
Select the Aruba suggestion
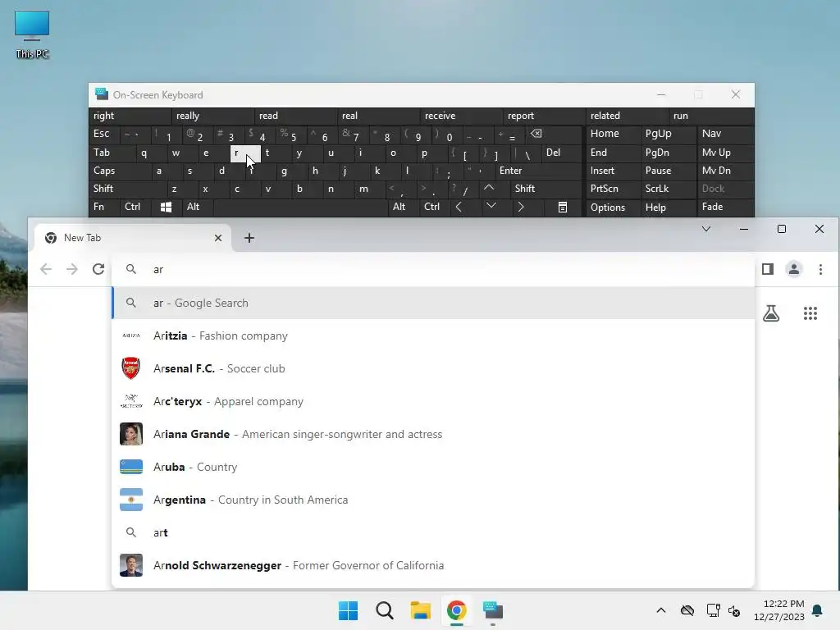coord(433,467)
